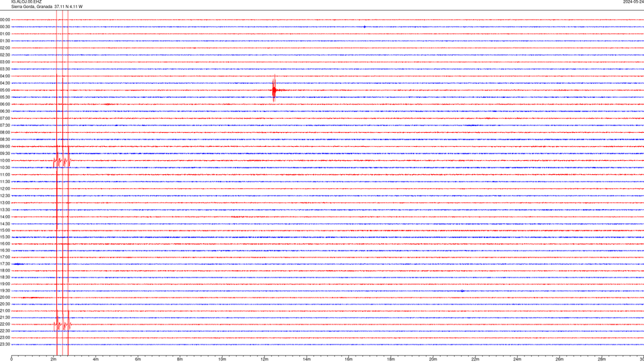This screenshot has width=644, height=362.
Task: Click the 05:00 time label
Action: pos(5,90)
